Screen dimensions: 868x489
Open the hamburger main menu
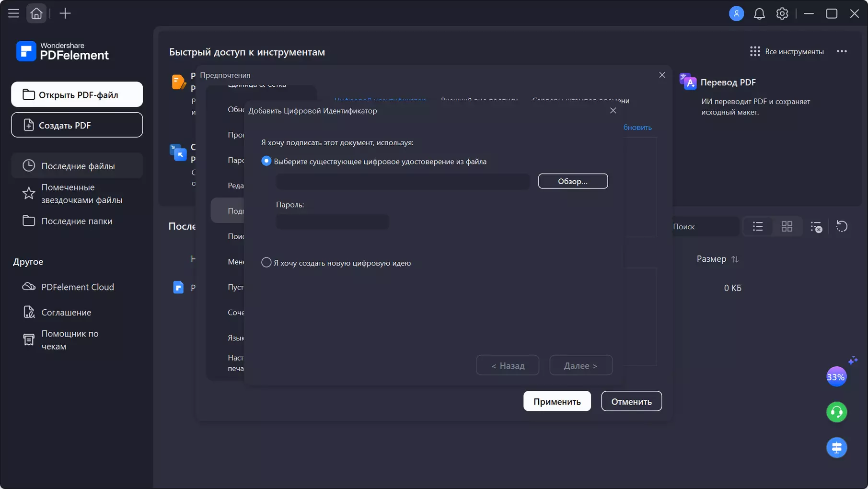(13, 13)
